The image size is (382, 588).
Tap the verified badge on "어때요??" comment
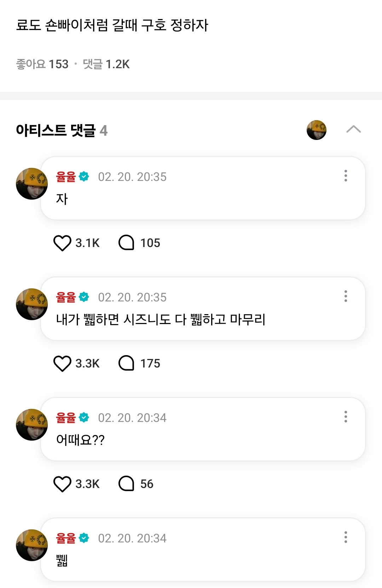tap(84, 418)
